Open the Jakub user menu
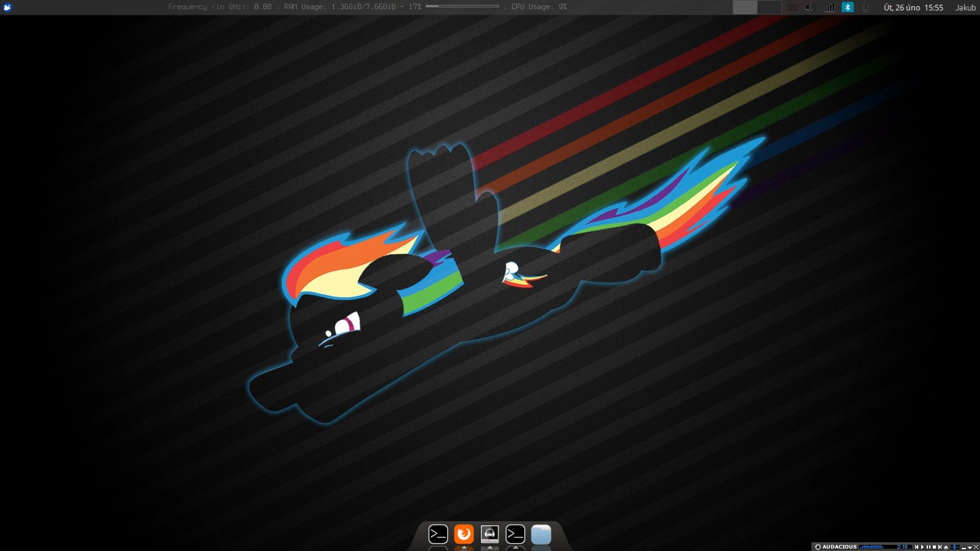 point(965,7)
